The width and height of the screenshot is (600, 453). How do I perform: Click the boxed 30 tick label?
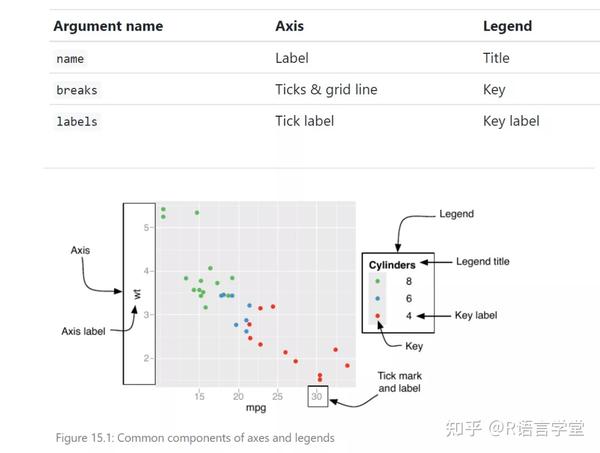point(318,396)
